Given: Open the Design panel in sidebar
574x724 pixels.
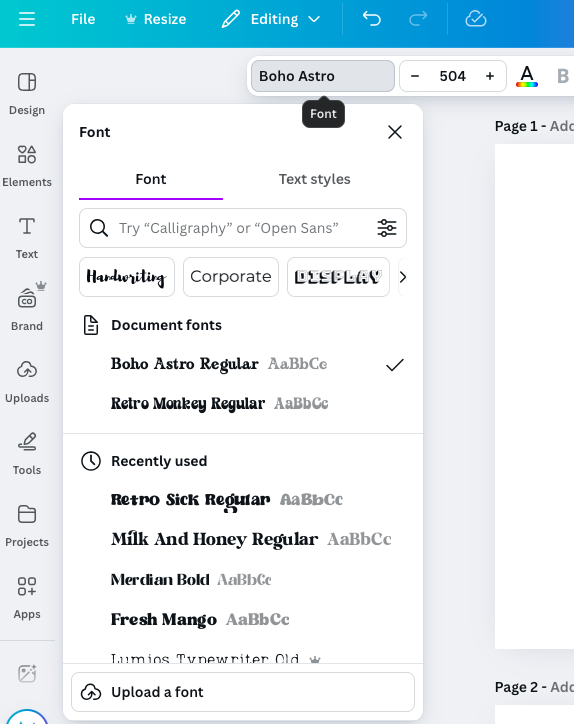Looking at the screenshot, I should 27,95.
